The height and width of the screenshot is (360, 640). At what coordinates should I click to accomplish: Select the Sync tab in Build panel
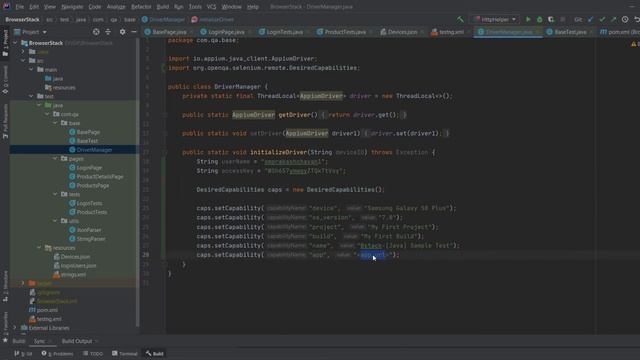(40, 341)
